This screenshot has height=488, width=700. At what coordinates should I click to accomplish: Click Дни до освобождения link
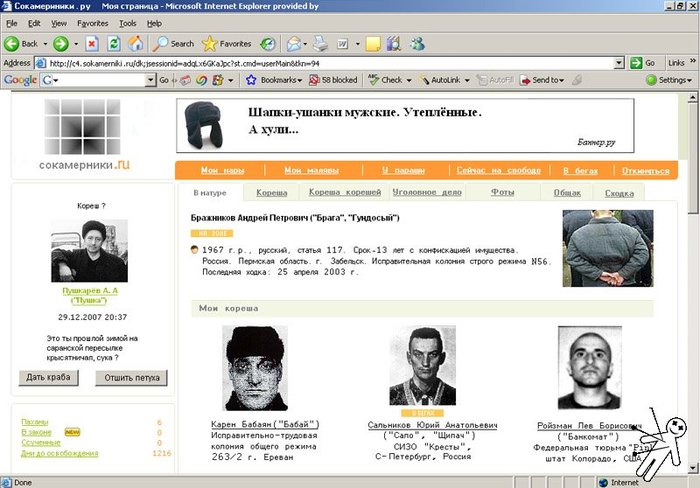tap(59, 453)
